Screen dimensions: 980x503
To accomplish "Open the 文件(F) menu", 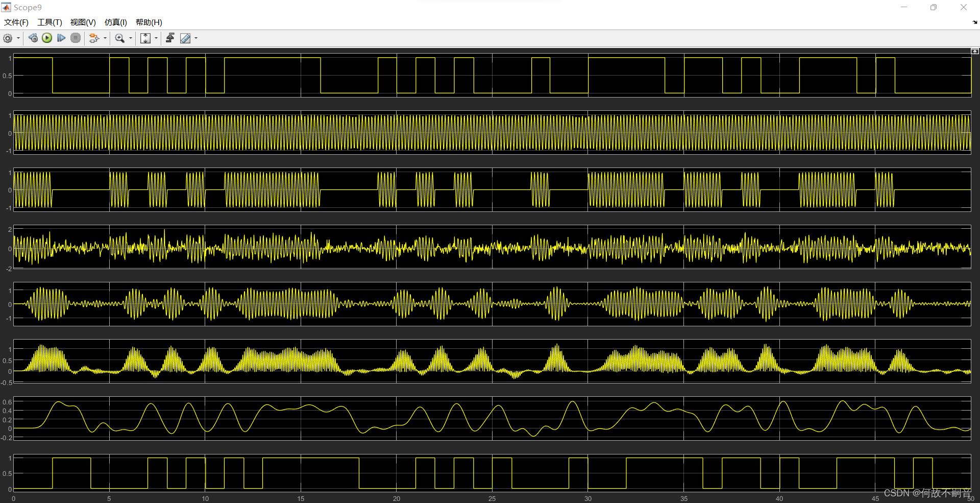I will point(16,22).
